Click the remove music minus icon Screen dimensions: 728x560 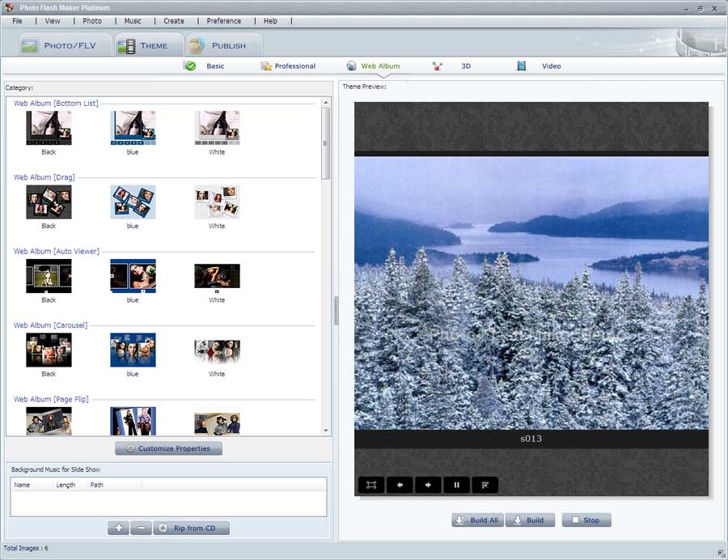[x=141, y=527]
